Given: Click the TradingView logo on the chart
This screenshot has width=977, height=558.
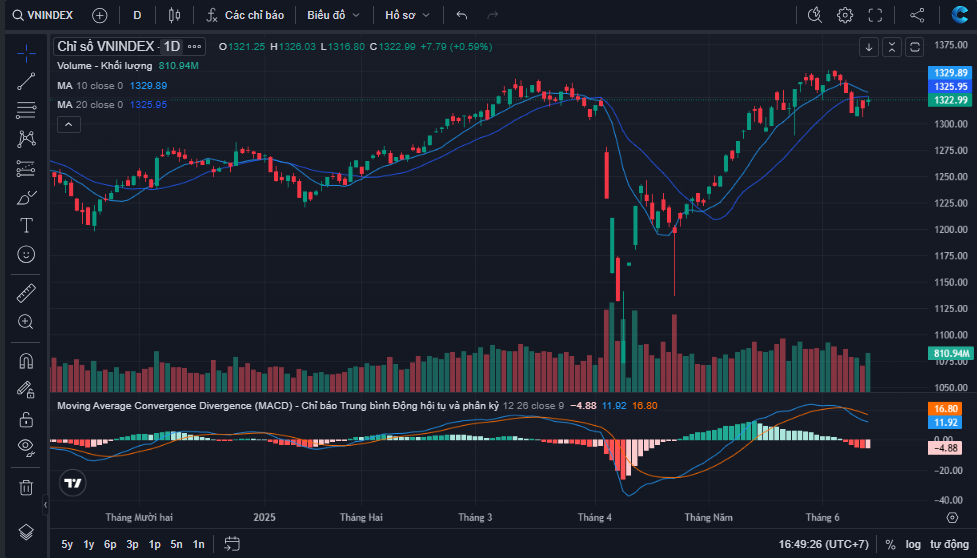Looking at the screenshot, I should click(73, 483).
